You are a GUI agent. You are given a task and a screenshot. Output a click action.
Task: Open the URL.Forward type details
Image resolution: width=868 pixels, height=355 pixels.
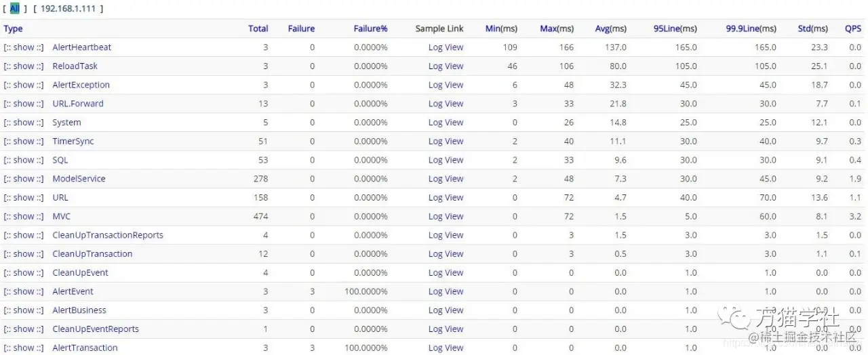coord(78,104)
